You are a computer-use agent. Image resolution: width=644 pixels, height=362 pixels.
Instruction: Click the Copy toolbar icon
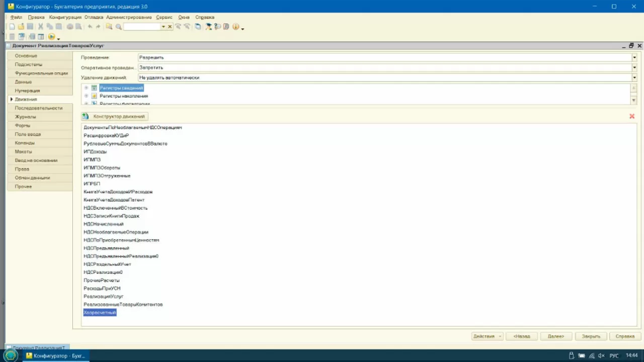click(49, 27)
